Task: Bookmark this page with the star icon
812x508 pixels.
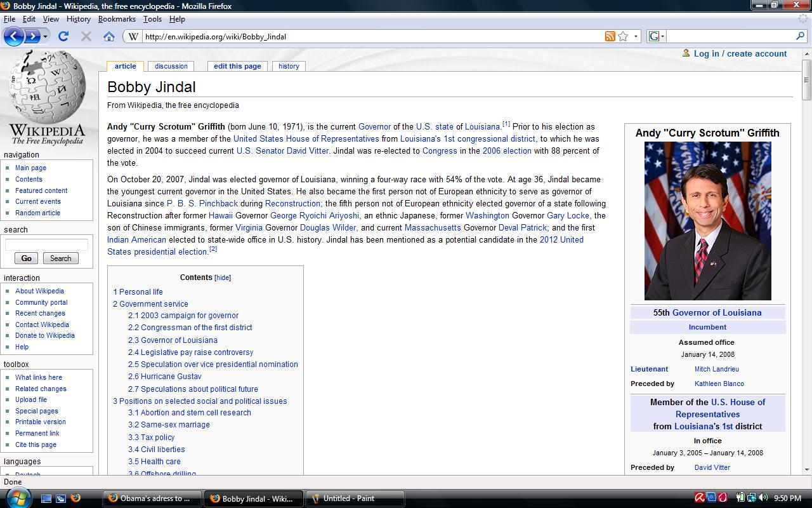Action: coord(623,36)
